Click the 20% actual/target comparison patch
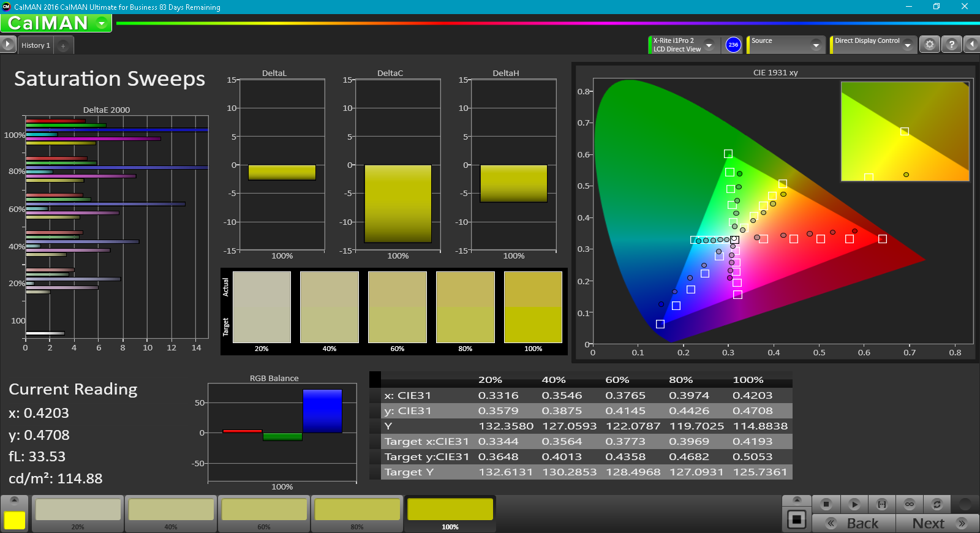Viewport: 980px width, 533px height. click(x=262, y=307)
